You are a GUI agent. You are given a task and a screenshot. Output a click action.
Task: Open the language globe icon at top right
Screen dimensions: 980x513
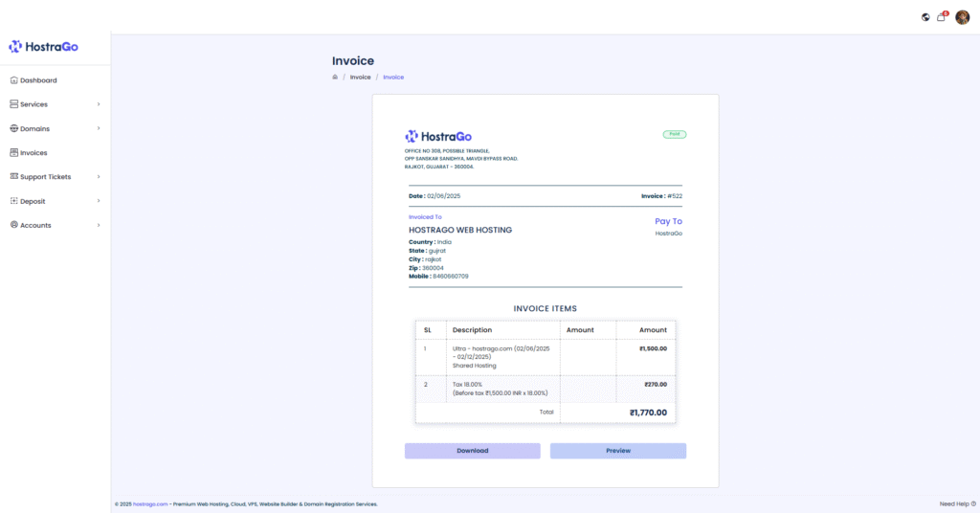[x=925, y=17]
